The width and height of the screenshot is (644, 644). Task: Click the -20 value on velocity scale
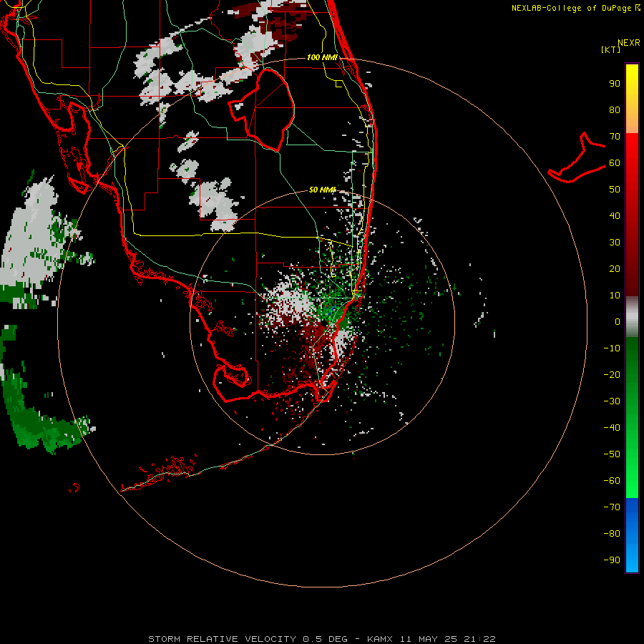tap(612, 374)
